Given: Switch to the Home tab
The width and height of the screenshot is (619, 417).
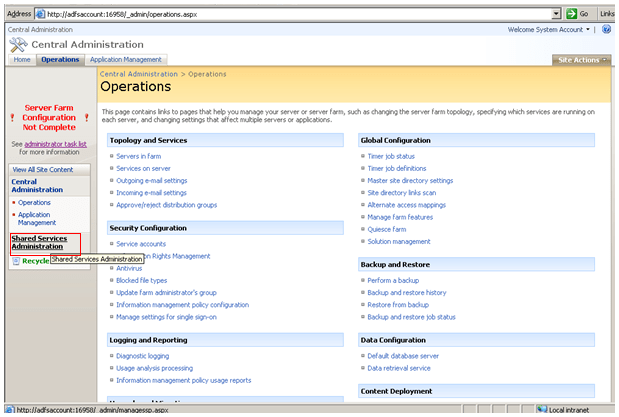Looking at the screenshot, I should pos(22,60).
